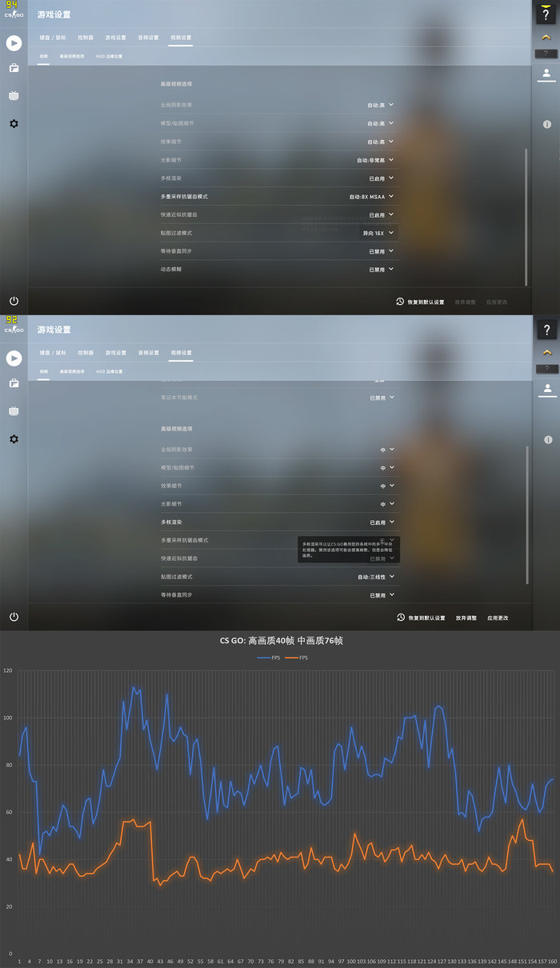Click 应用更改 button in lower screen
The height and width of the screenshot is (968, 560).
click(497, 618)
